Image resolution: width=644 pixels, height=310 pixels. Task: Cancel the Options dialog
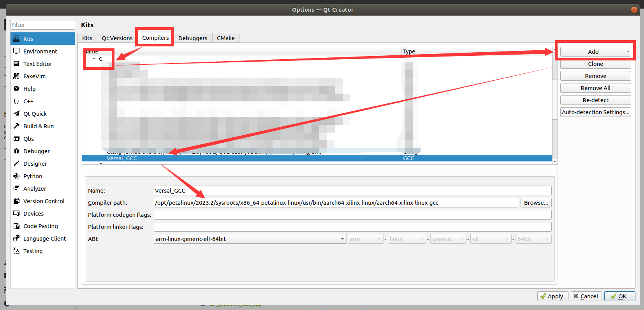pos(586,296)
